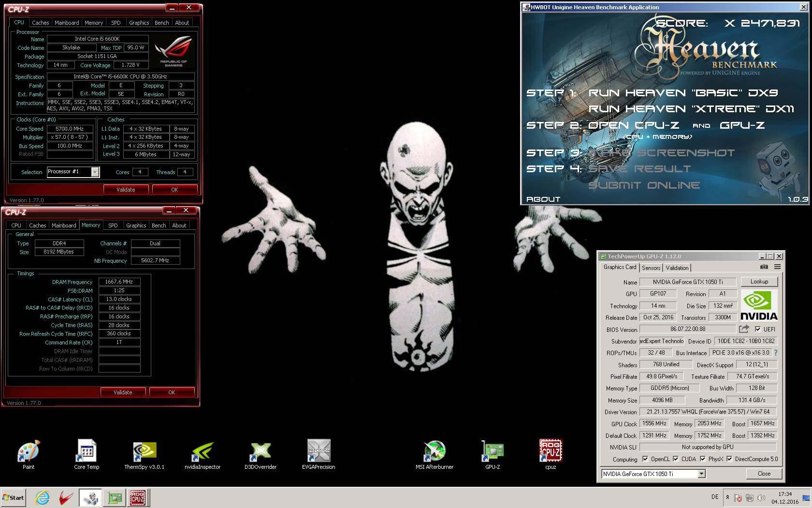Click the BIOS Version 86.07.22.00.88 field
812x508 pixels.
pos(688,329)
